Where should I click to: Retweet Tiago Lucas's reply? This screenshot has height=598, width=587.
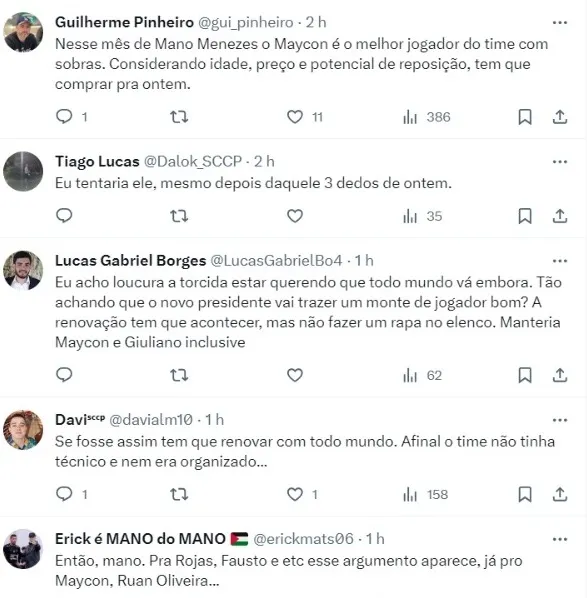coord(179,216)
